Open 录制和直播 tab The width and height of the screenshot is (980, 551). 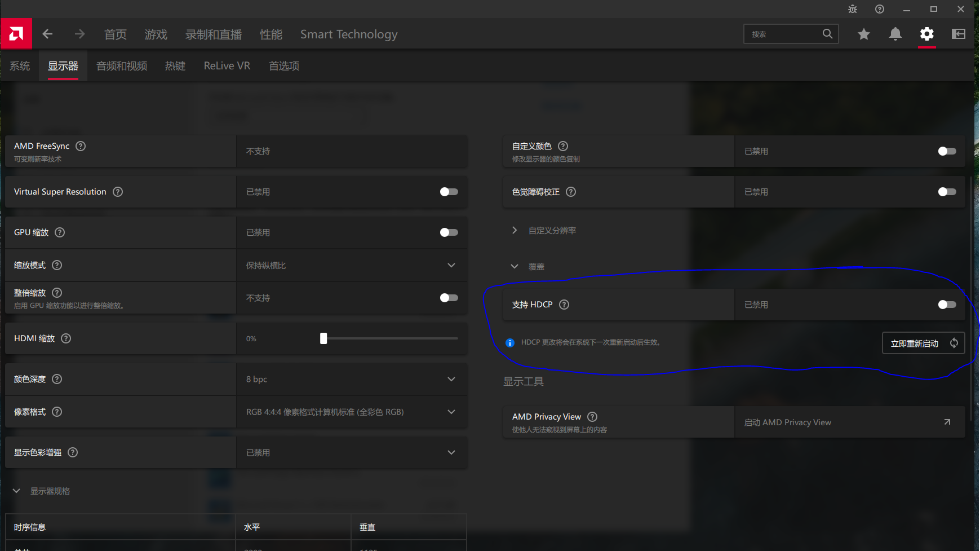coord(214,34)
